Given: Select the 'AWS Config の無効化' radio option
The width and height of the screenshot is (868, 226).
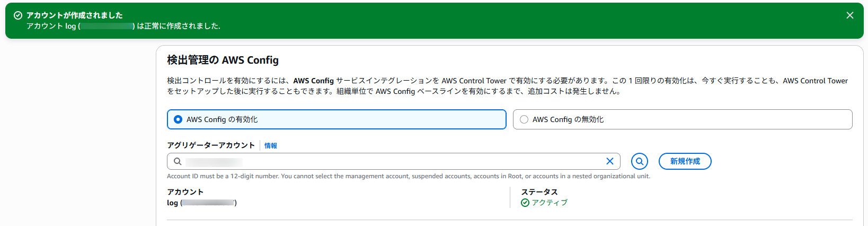Looking at the screenshot, I should (683, 119).
